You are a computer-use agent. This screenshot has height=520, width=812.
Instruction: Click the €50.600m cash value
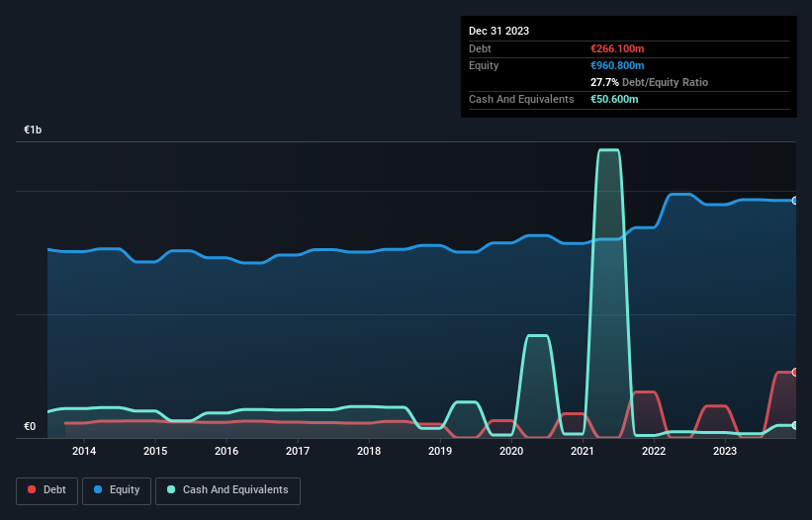(614, 99)
